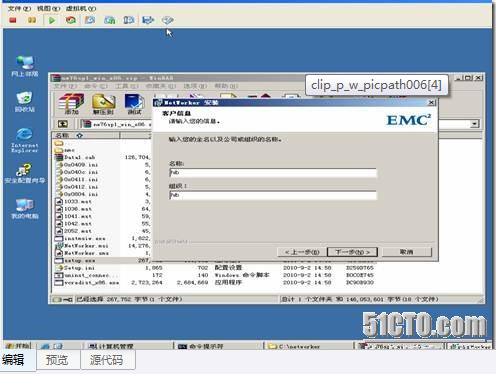
Task: Click the WinRAR 解压到 (Extract To) icon
Action: (103, 104)
